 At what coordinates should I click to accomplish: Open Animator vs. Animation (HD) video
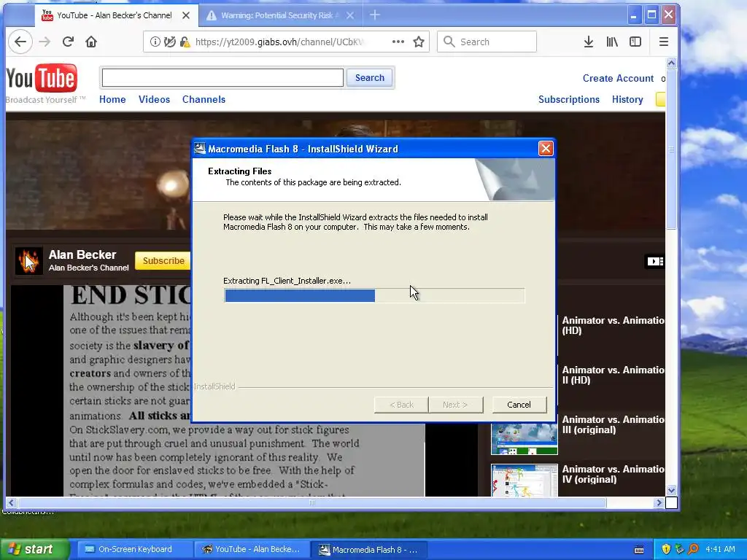click(613, 325)
